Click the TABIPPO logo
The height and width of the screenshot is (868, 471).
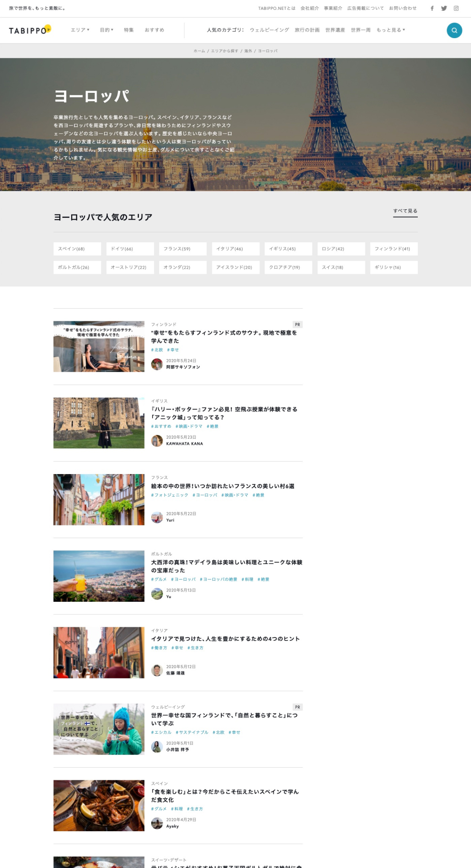[x=30, y=30]
